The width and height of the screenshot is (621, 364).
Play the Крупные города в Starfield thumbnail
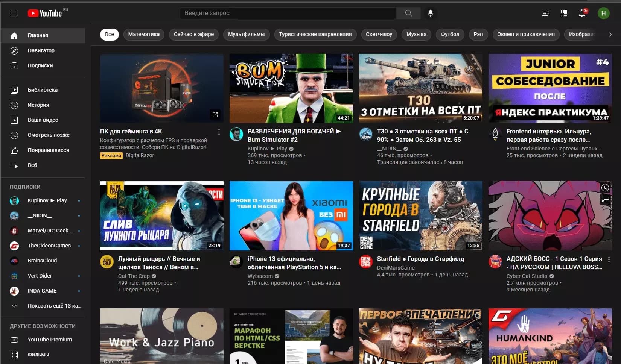pyautogui.click(x=421, y=216)
